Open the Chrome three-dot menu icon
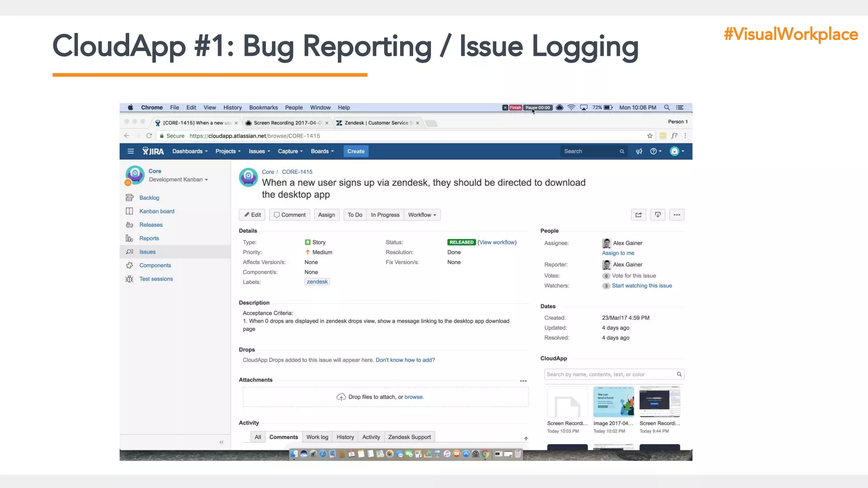Viewport: 868px width, 488px height. pos(685,136)
